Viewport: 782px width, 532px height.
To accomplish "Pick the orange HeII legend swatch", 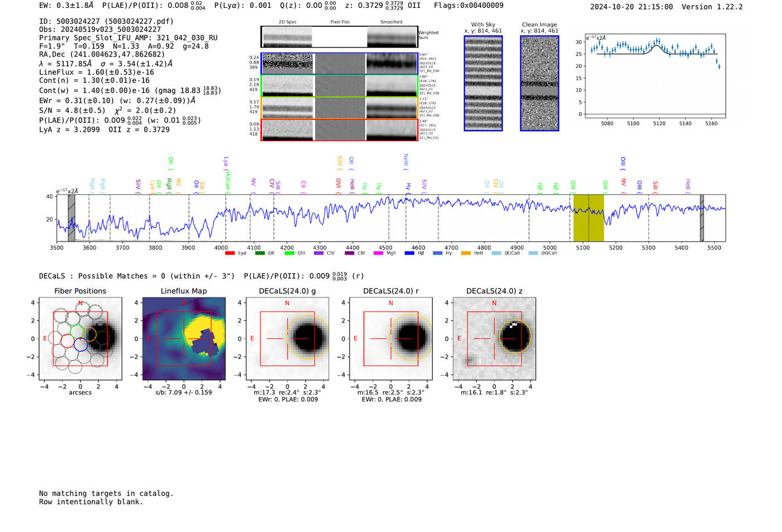I will (x=466, y=253).
